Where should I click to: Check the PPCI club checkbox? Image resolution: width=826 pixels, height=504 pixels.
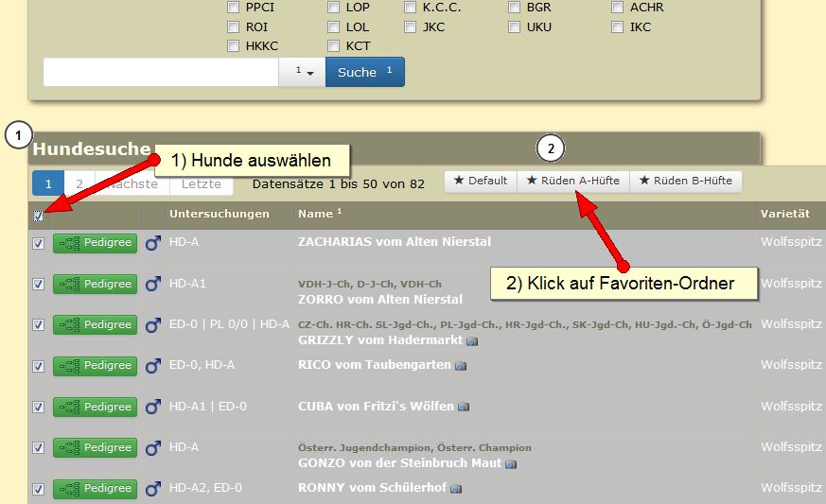click(233, 8)
